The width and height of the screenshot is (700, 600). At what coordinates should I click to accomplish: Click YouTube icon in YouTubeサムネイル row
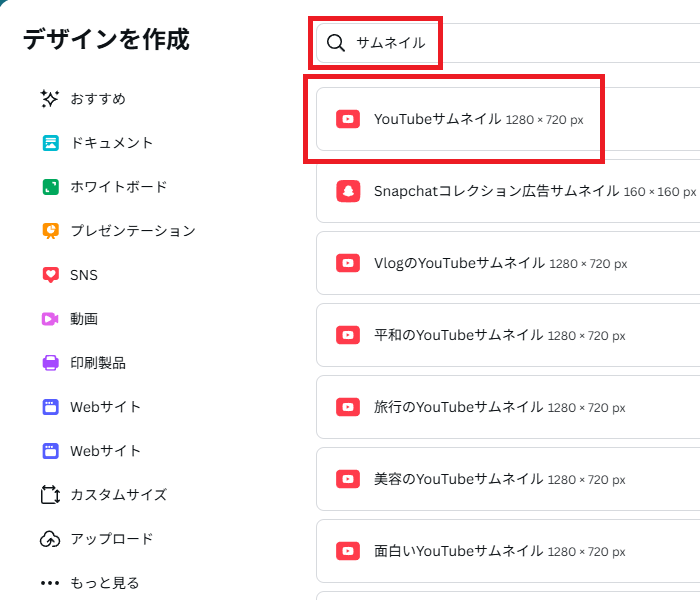348,119
